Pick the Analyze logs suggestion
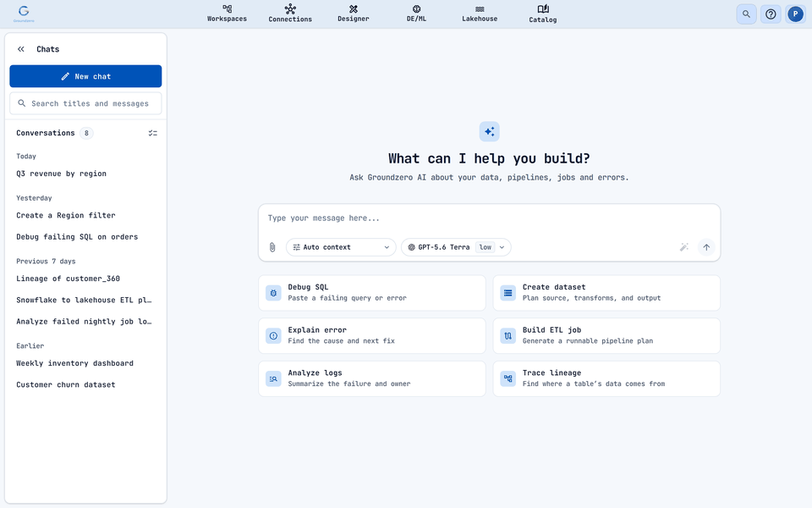812x508 pixels. (372, 379)
